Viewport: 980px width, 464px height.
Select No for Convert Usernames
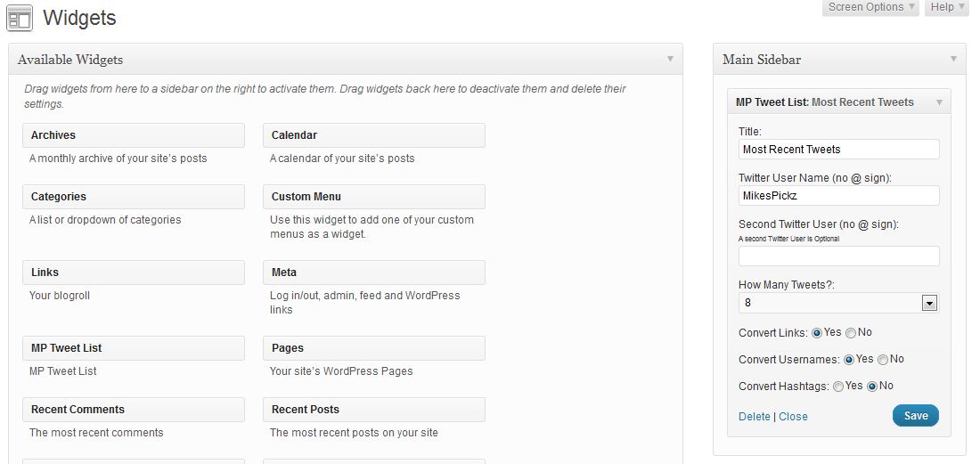pyautogui.click(x=883, y=360)
